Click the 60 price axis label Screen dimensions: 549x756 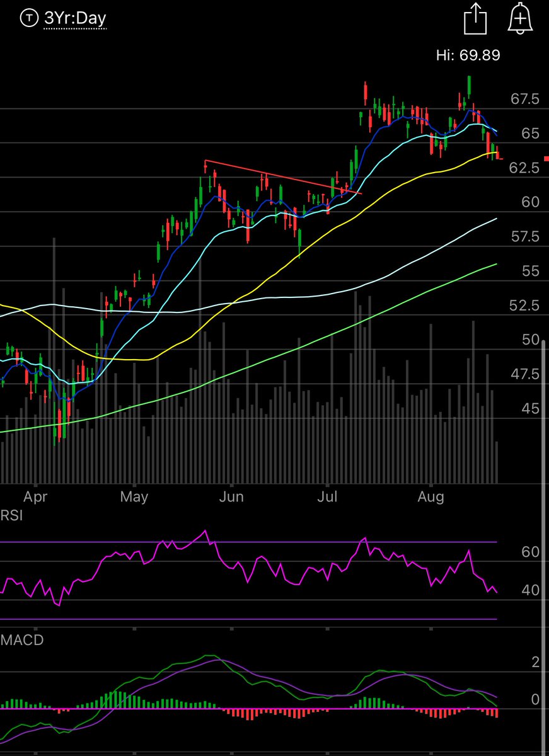530,202
